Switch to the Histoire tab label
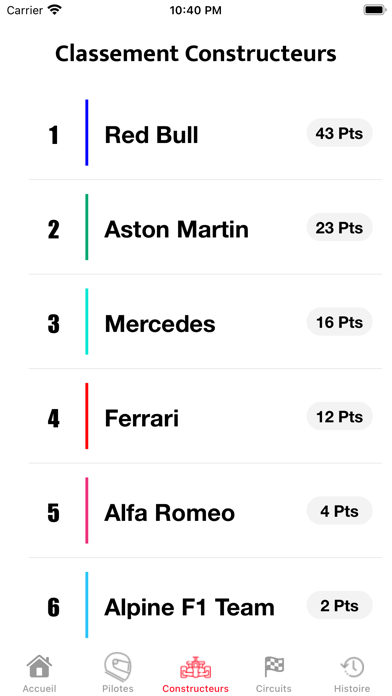This screenshot has height=696, width=392. [x=352, y=688]
